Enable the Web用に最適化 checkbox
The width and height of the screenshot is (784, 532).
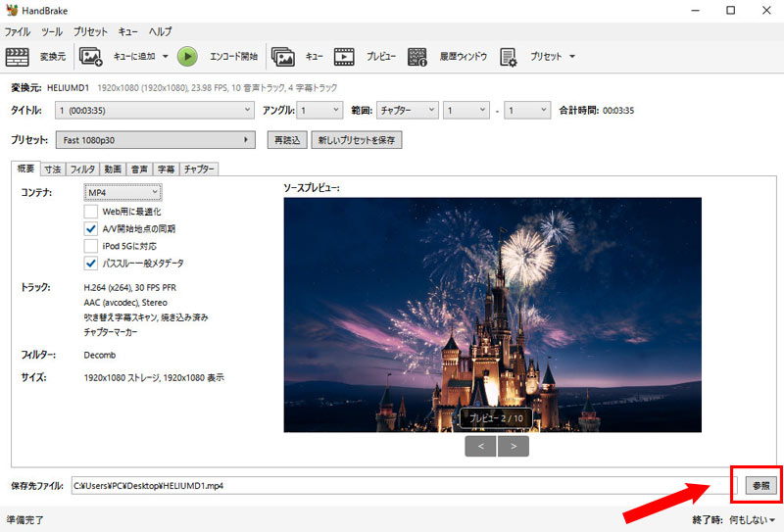click(91, 211)
